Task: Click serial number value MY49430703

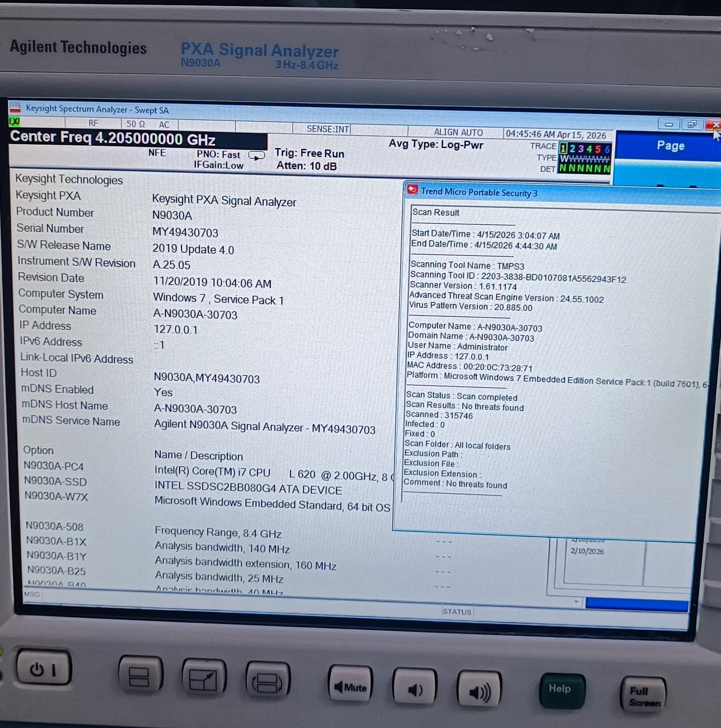Action: (185, 233)
